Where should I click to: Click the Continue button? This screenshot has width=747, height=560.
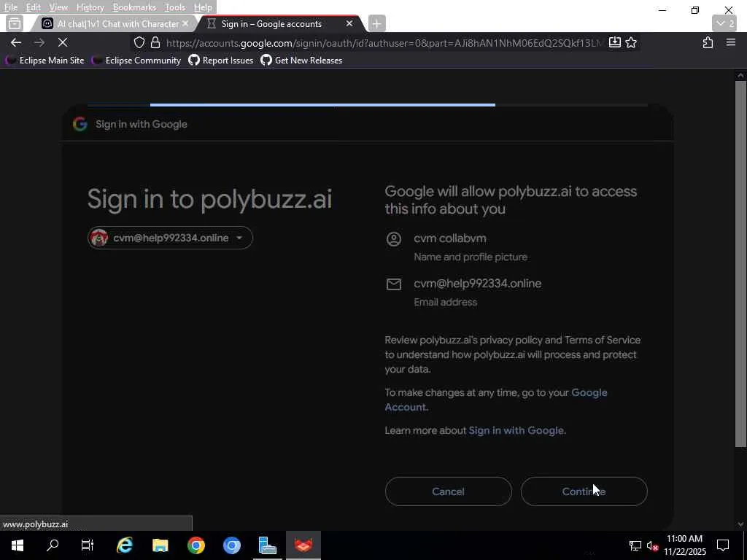584,491
